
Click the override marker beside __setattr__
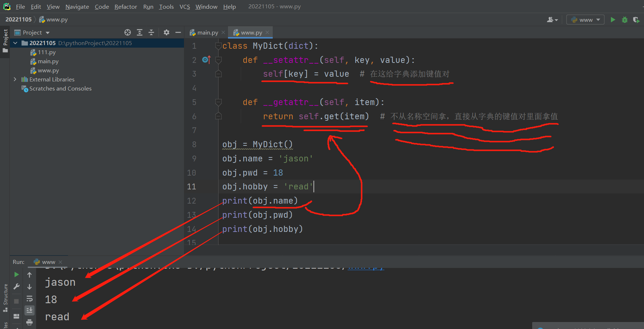[x=206, y=60]
